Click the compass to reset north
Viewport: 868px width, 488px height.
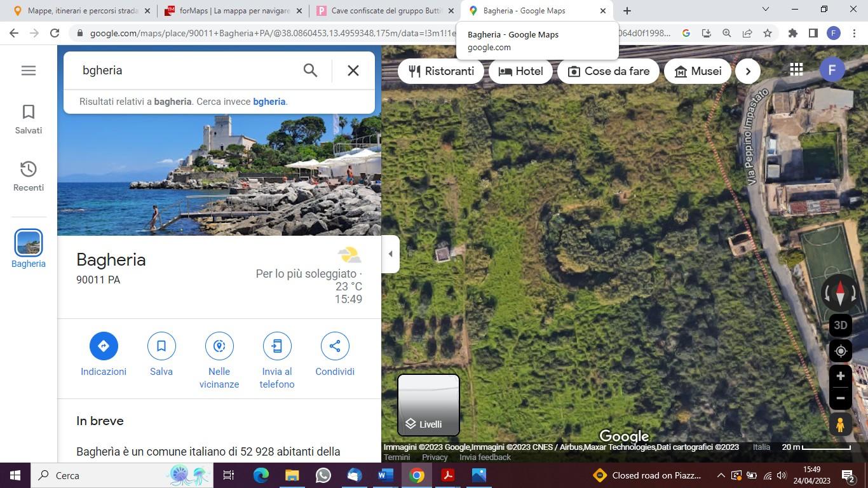[840, 294]
